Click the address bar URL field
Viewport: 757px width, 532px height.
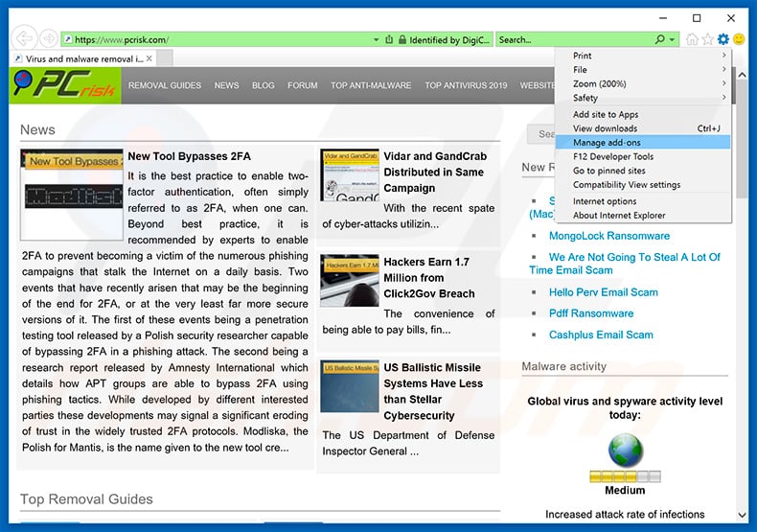pos(218,39)
